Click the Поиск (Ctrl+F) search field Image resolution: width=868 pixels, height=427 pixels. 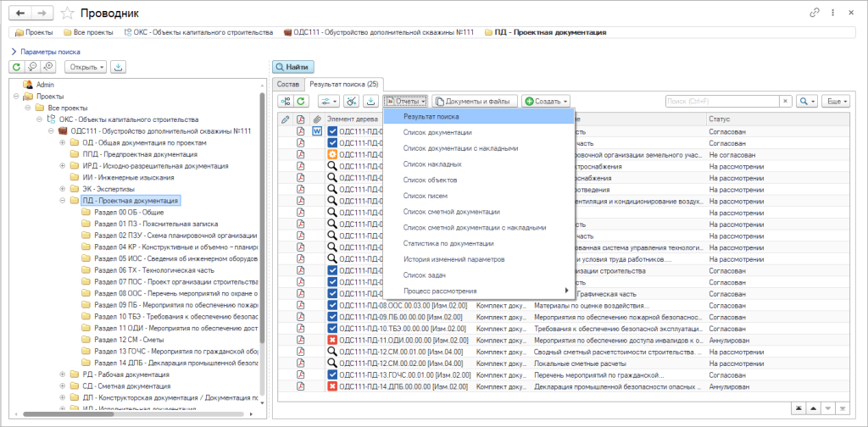[723, 101]
